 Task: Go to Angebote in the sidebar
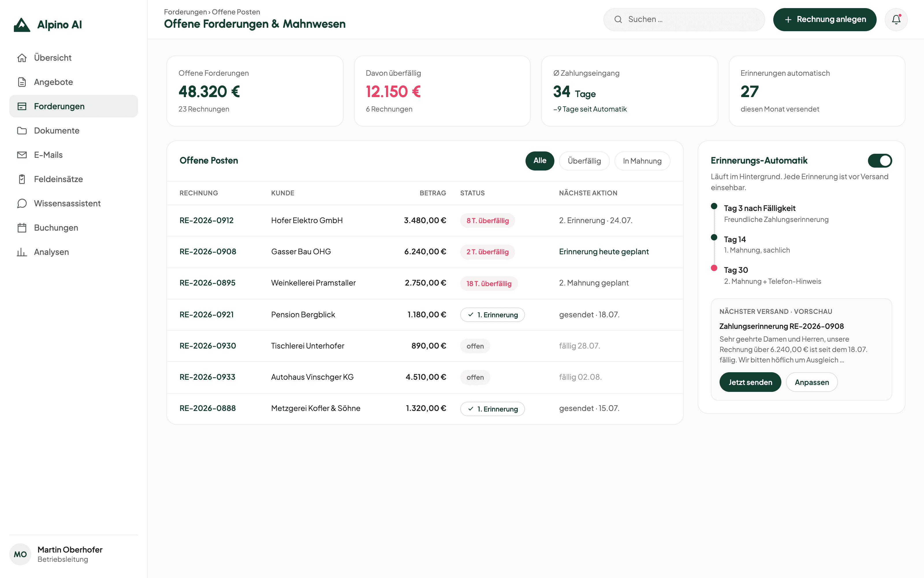[x=73, y=82]
